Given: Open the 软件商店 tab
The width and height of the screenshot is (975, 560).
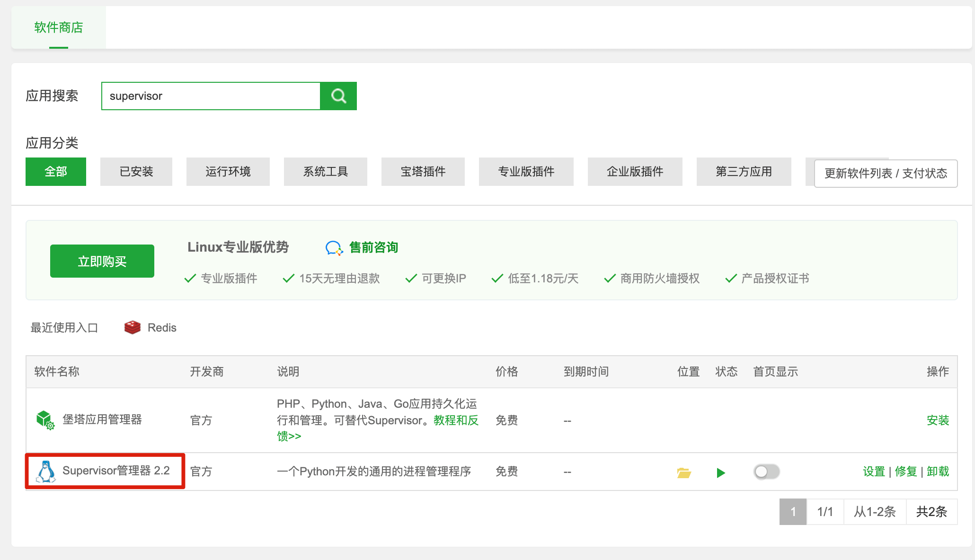Looking at the screenshot, I should [x=59, y=27].
